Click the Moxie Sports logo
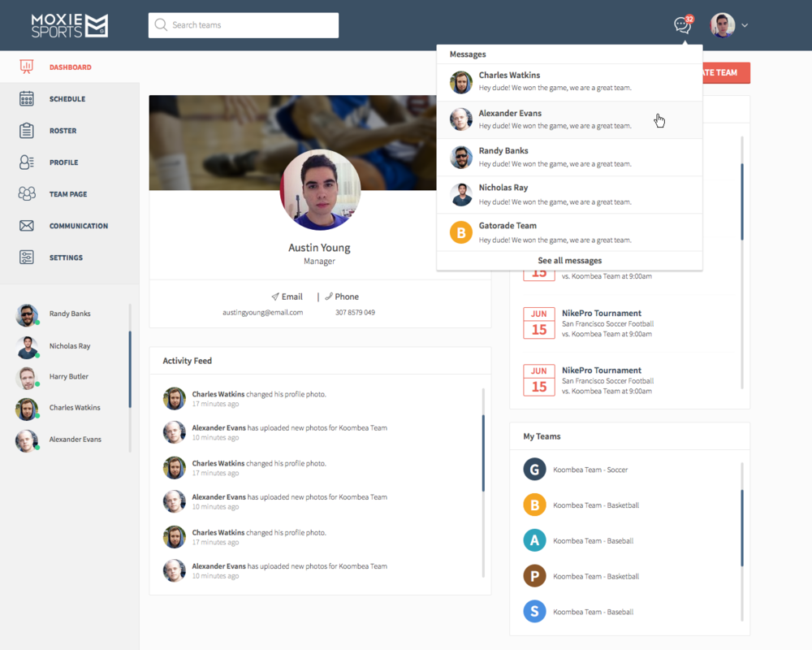The image size is (812, 650). [x=69, y=25]
